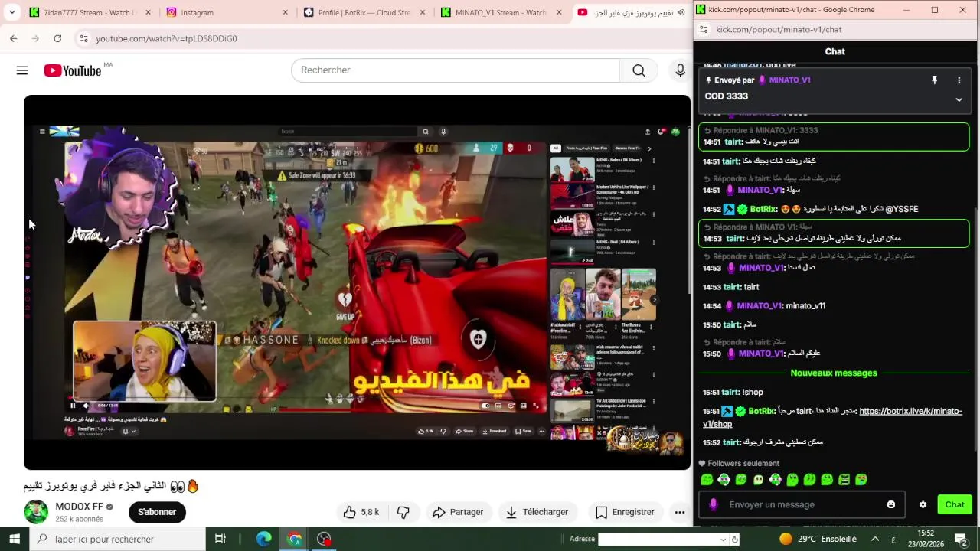
Task: Close the Instagram tab
Action: (x=286, y=12)
